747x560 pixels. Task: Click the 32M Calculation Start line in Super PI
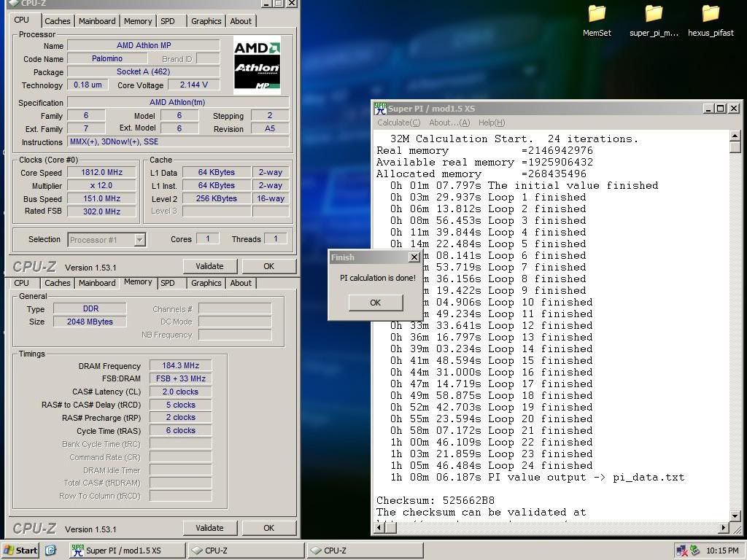(x=514, y=139)
